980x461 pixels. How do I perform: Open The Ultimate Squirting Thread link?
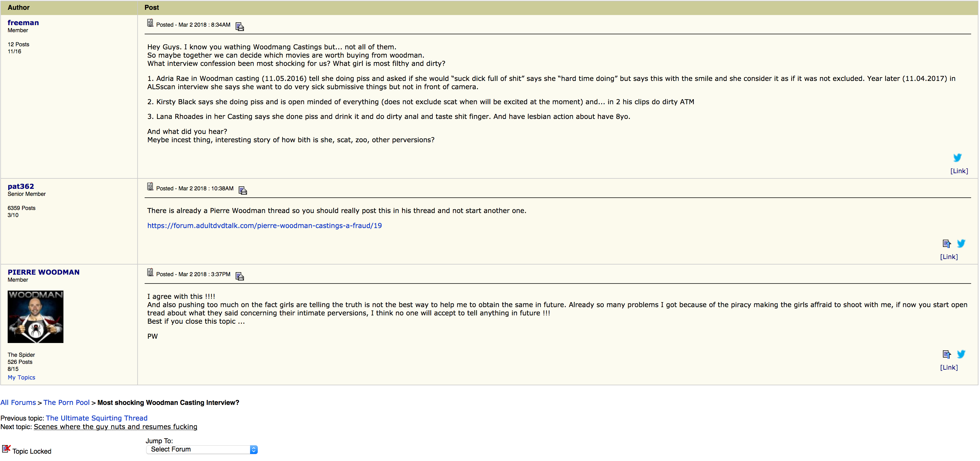coord(97,418)
